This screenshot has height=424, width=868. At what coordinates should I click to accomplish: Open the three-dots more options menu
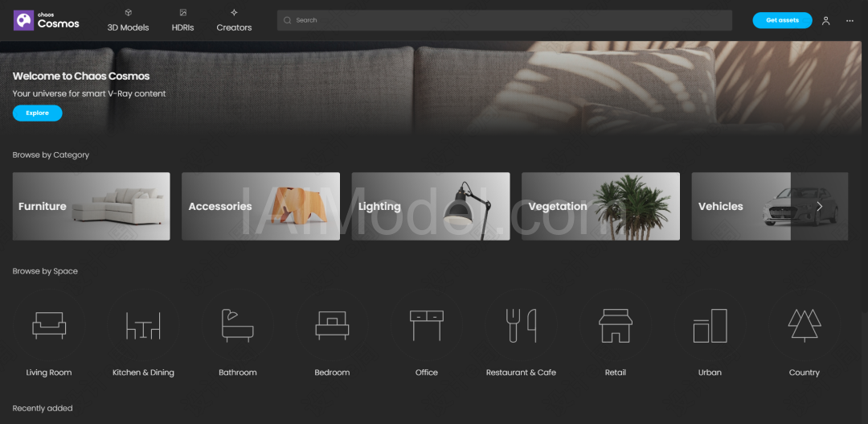coord(850,20)
